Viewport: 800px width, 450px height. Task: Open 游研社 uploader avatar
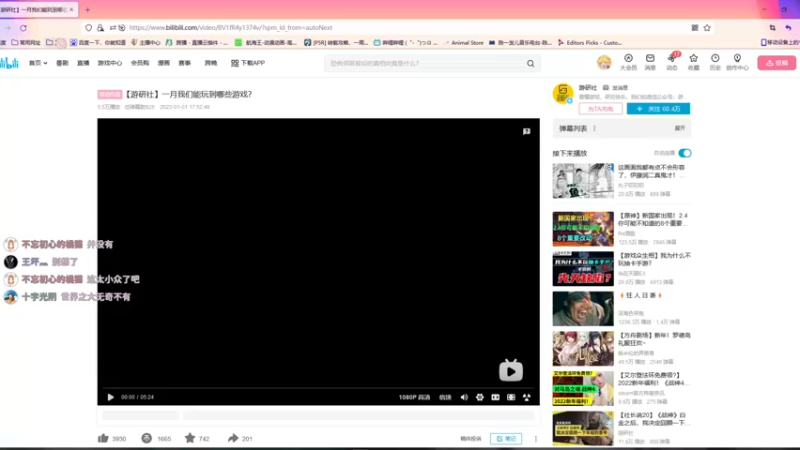click(x=563, y=94)
